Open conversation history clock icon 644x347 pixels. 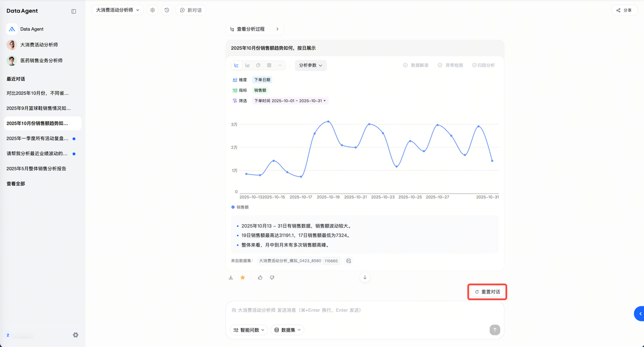pos(167,10)
